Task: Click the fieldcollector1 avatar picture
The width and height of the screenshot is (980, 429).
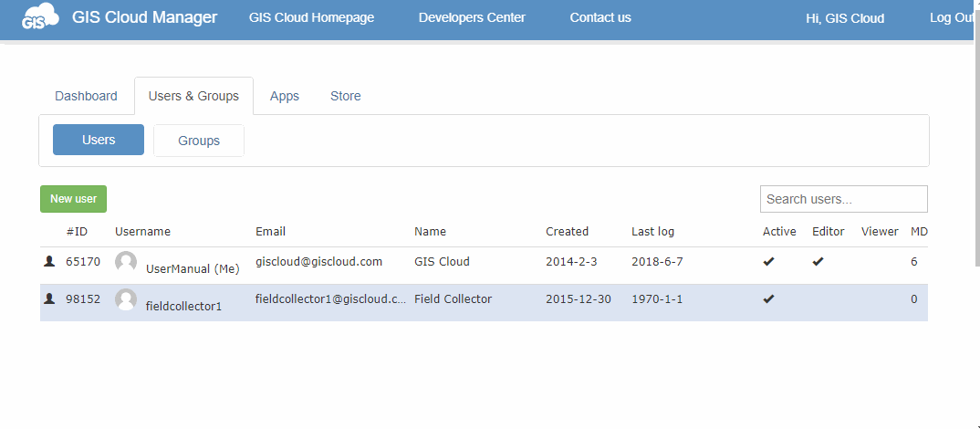Action: (126, 299)
